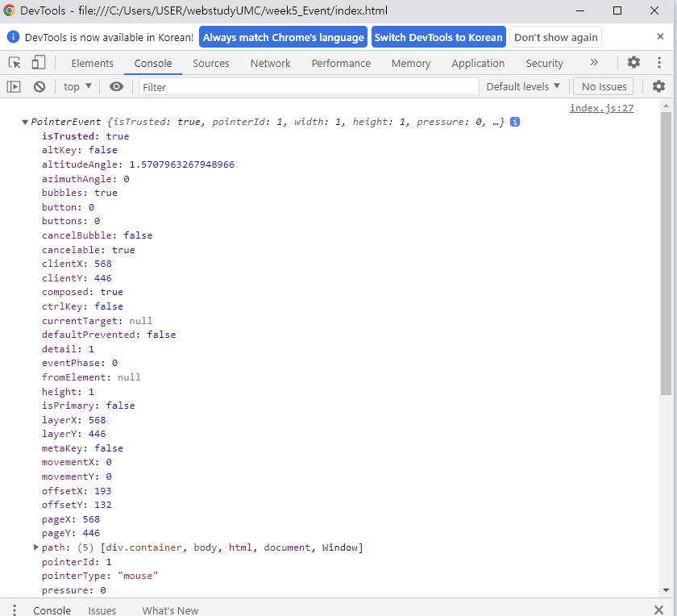Create a live expression with the eye icon
Viewport: 677px width, 616px height.
pos(116,87)
